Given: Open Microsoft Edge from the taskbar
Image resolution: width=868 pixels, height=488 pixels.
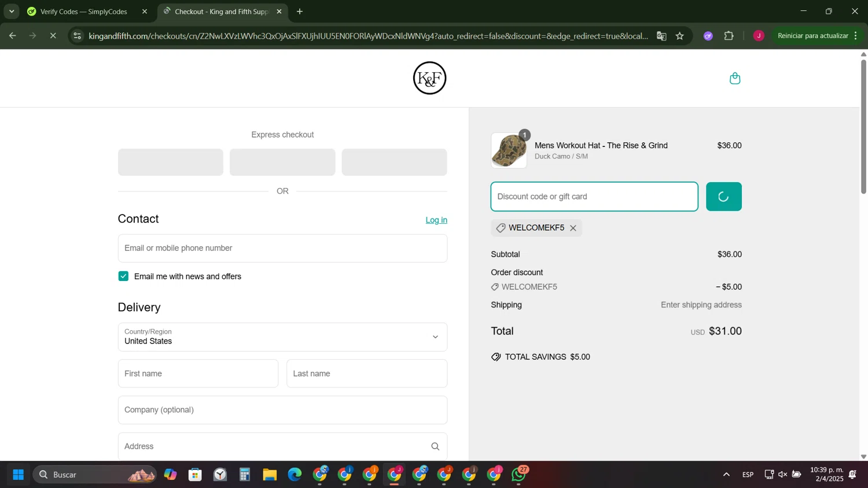Looking at the screenshot, I should click(x=295, y=475).
